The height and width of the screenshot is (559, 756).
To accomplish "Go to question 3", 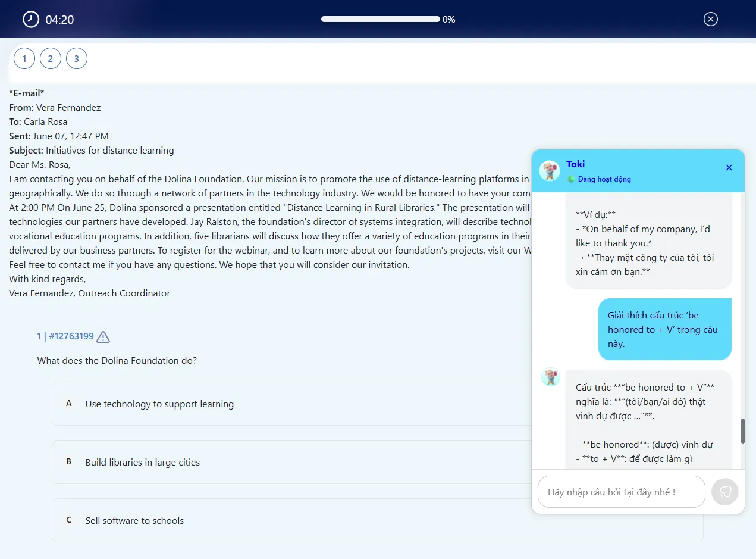I will 77,58.
